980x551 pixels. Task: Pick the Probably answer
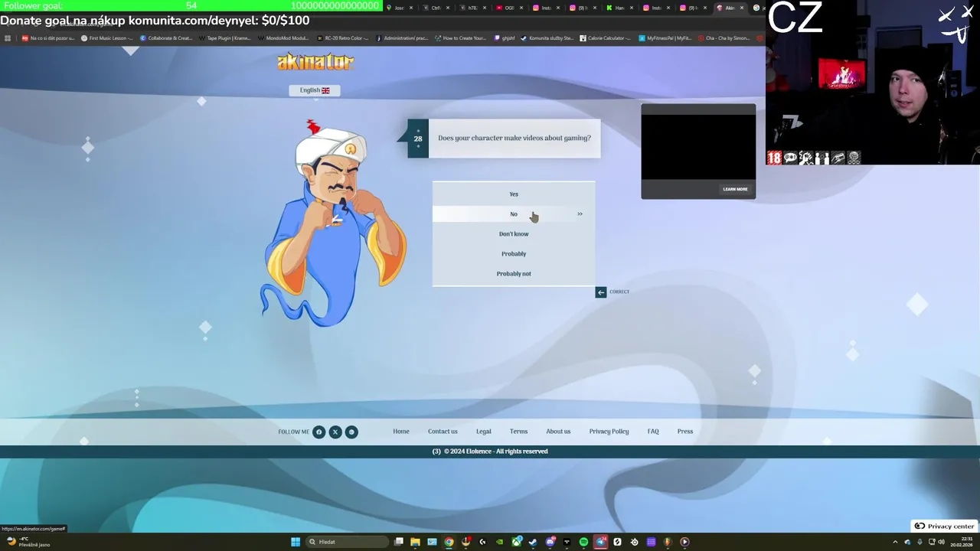(514, 253)
